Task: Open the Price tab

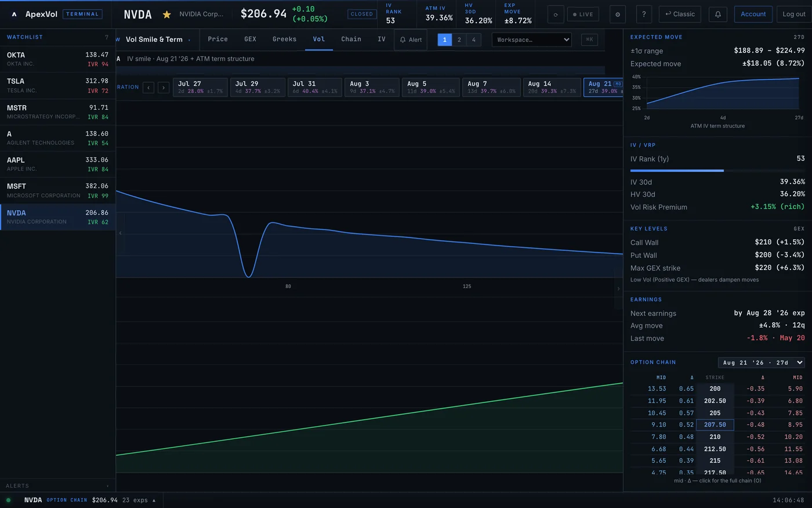Action: (x=217, y=39)
